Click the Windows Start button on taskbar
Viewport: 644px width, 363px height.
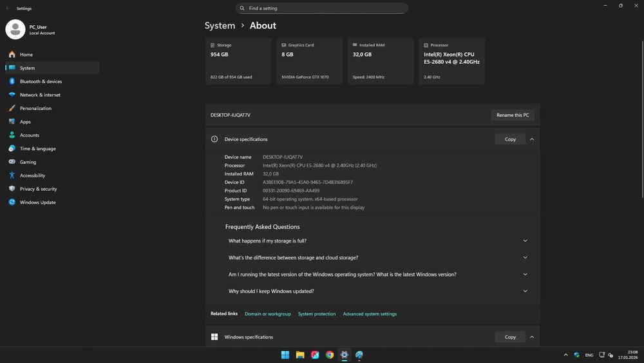click(285, 355)
